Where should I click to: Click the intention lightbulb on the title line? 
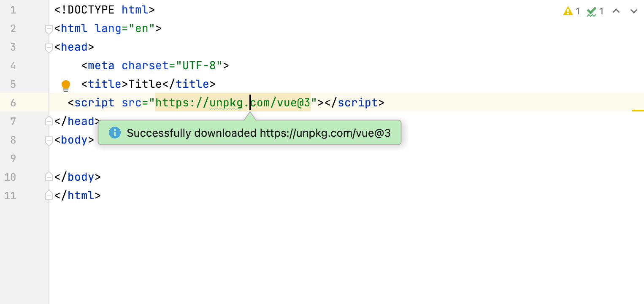click(x=65, y=84)
